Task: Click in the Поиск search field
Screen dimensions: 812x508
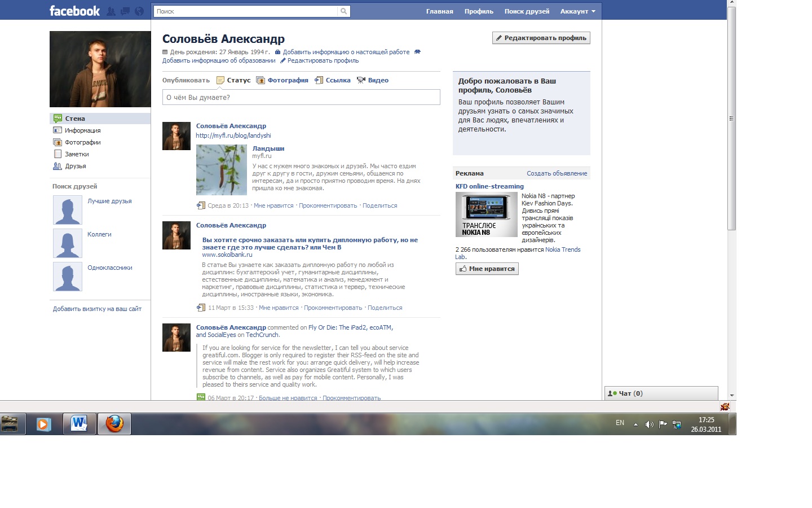Action: [246, 11]
